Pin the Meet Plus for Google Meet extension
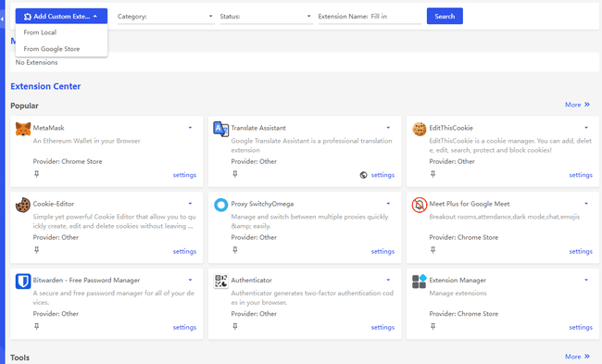Image resolution: width=602 pixels, height=364 pixels. pyautogui.click(x=433, y=250)
